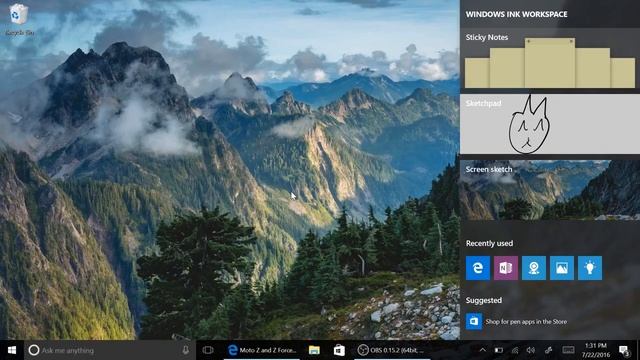Open the touch keyboard
This screenshot has width=640, height=360.
[568, 350]
